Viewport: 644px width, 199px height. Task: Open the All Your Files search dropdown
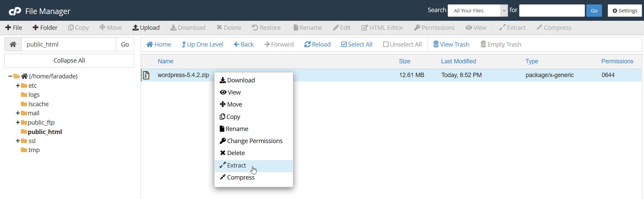(x=478, y=10)
